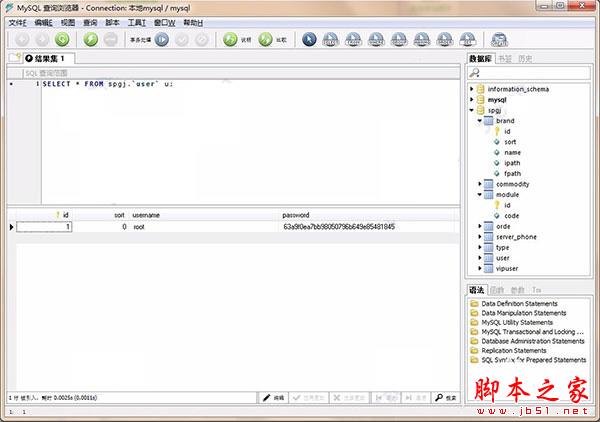Open the 帮助 (Help) menu
The height and width of the screenshot is (422, 600).
(x=193, y=23)
